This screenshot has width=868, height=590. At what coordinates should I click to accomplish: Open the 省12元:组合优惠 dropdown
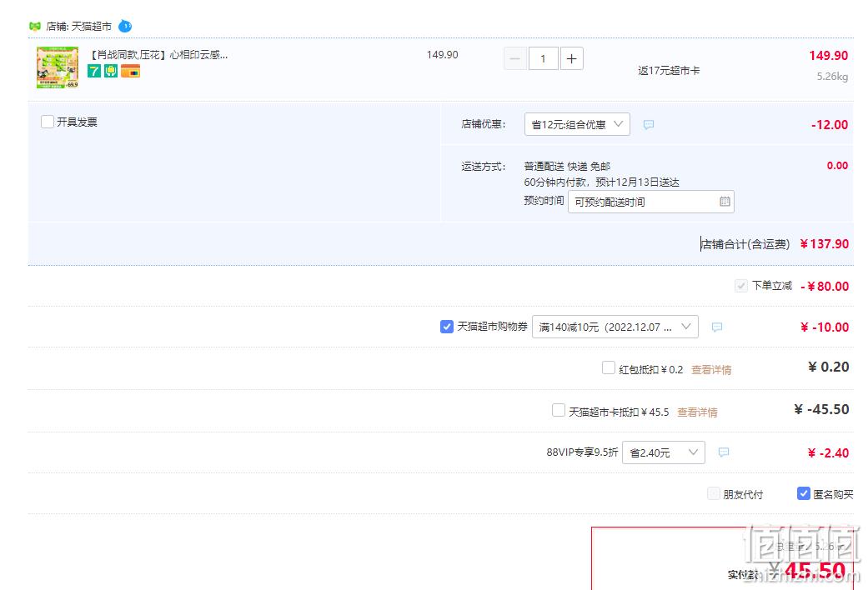point(577,124)
